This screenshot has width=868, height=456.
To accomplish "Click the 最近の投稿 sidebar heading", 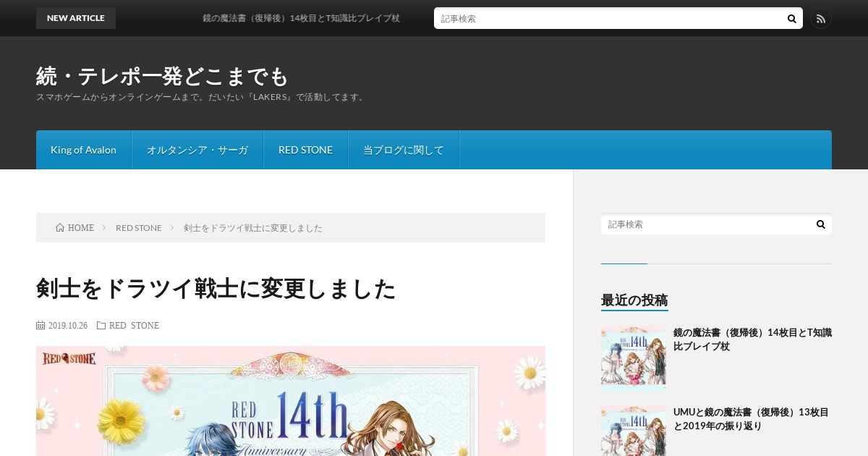I will [x=634, y=300].
